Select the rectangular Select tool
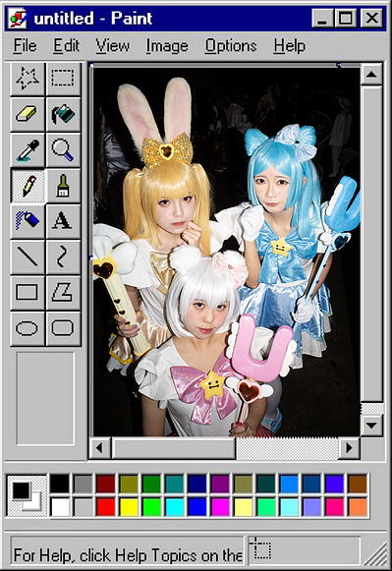392x571 pixels. tap(63, 79)
